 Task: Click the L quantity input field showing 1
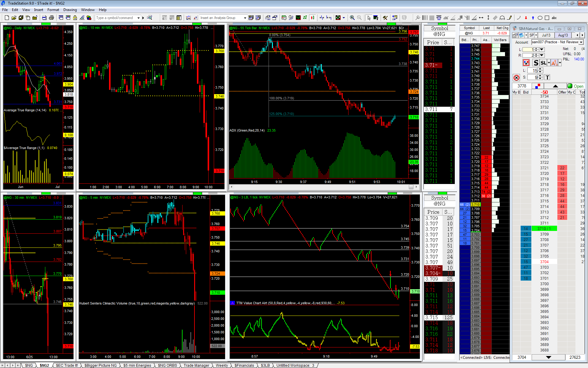528,49
